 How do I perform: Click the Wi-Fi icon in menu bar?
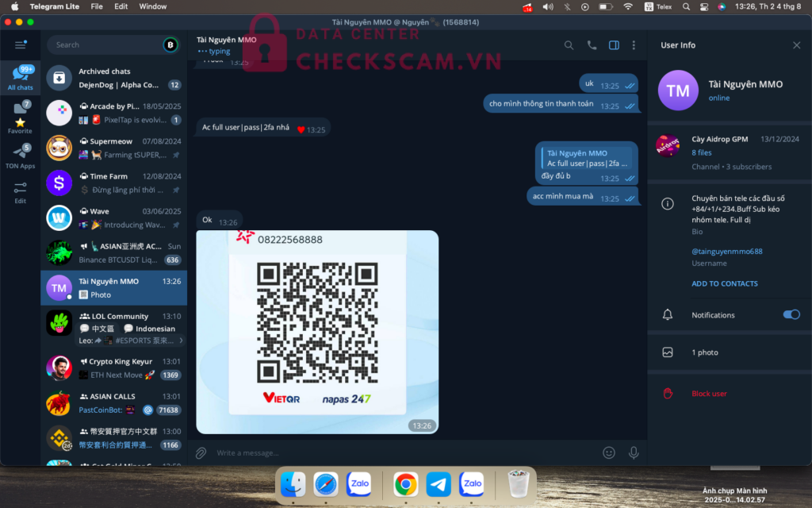pyautogui.click(x=628, y=6)
